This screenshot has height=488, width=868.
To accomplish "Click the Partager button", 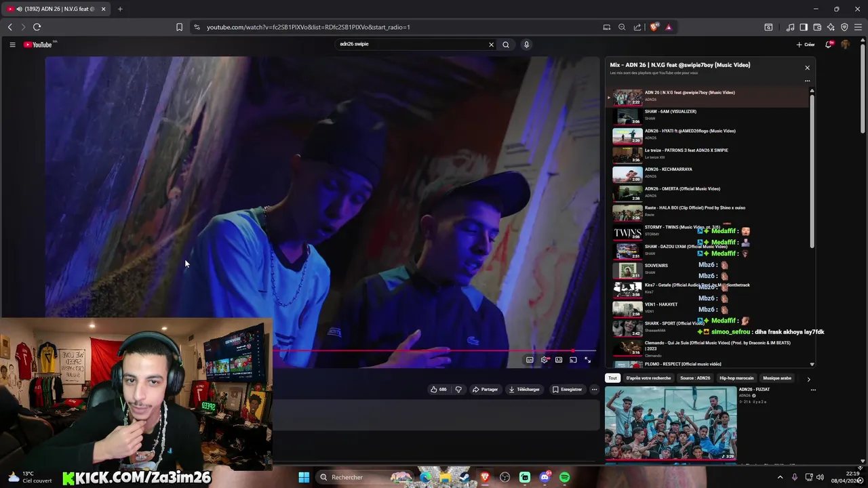I will coord(485,389).
